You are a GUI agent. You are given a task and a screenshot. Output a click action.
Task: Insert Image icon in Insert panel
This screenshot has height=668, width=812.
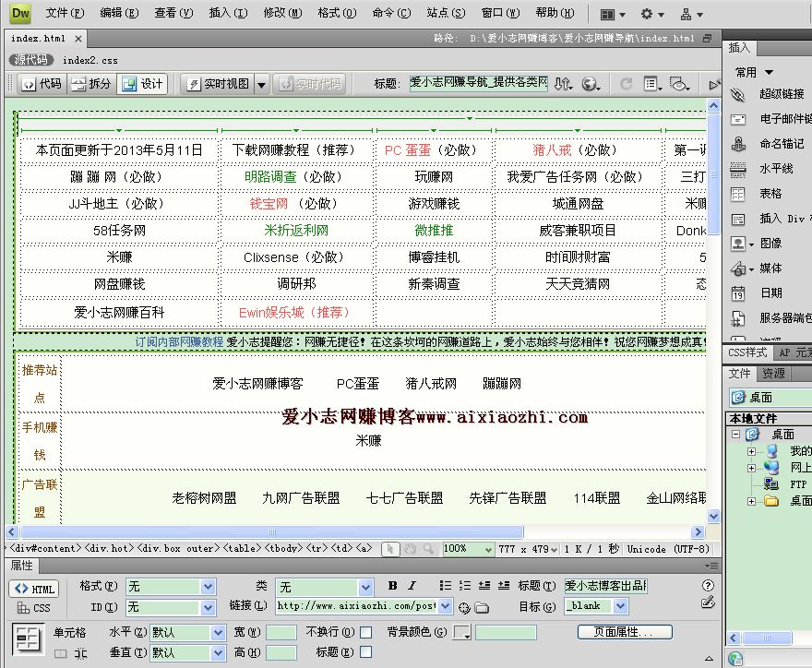(x=738, y=244)
